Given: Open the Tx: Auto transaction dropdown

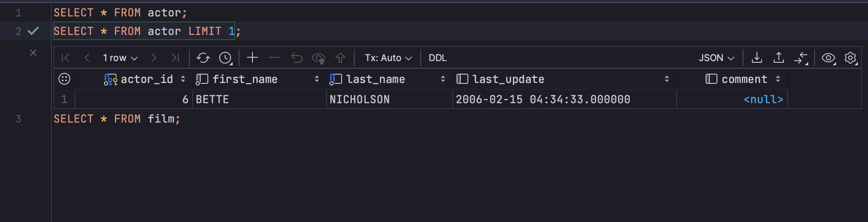Looking at the screenshot, I should 388,58.
